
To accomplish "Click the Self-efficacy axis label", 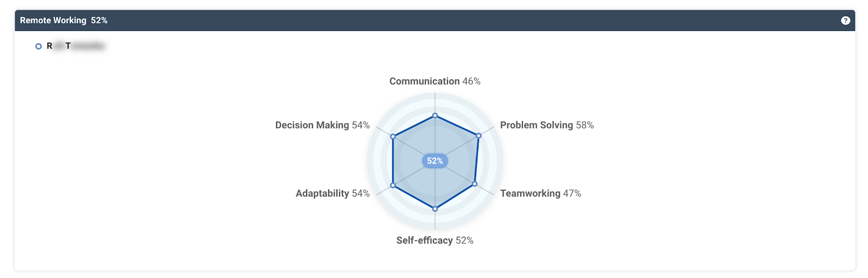I will click(424, 241).
